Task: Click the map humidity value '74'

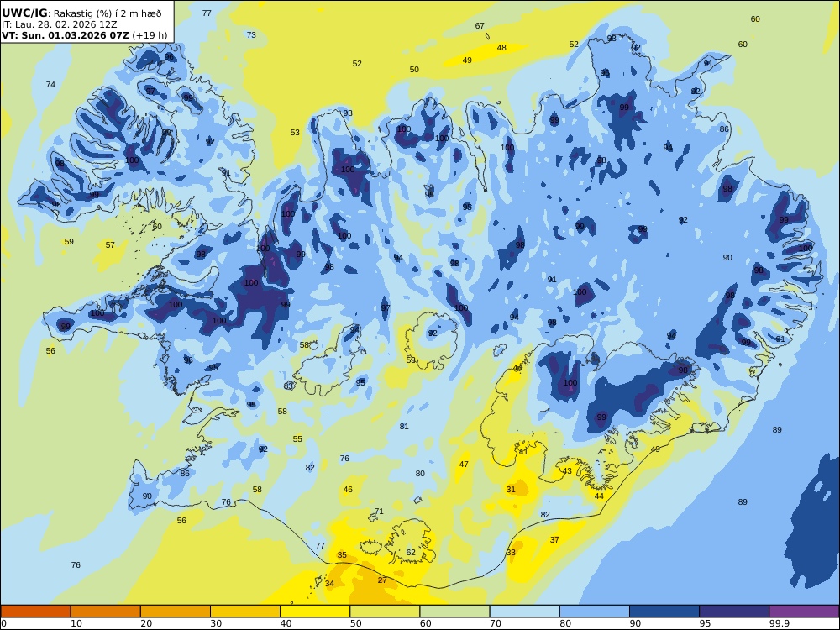Action: tap(51, 85)
